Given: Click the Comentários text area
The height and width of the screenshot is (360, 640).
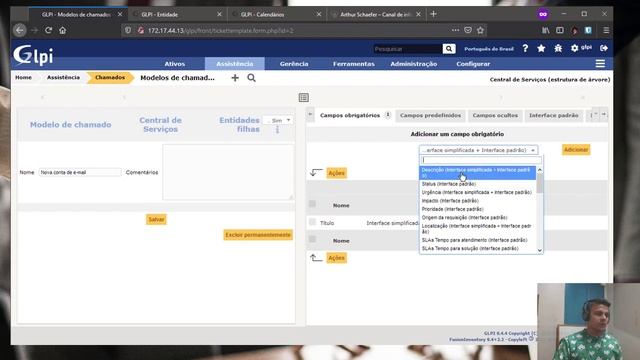Looking at the screenshot, I should pos(228,172).
